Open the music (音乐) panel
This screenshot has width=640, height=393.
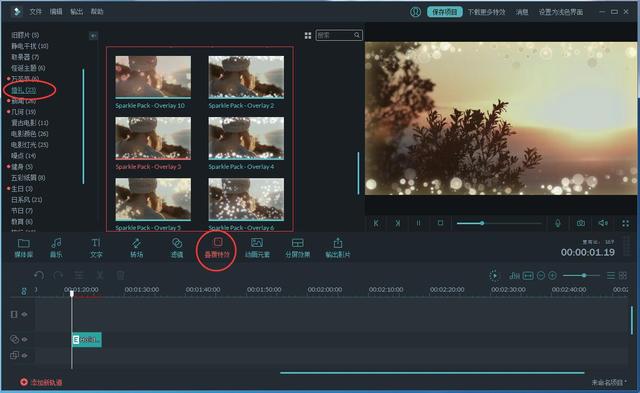coord(56,244)
